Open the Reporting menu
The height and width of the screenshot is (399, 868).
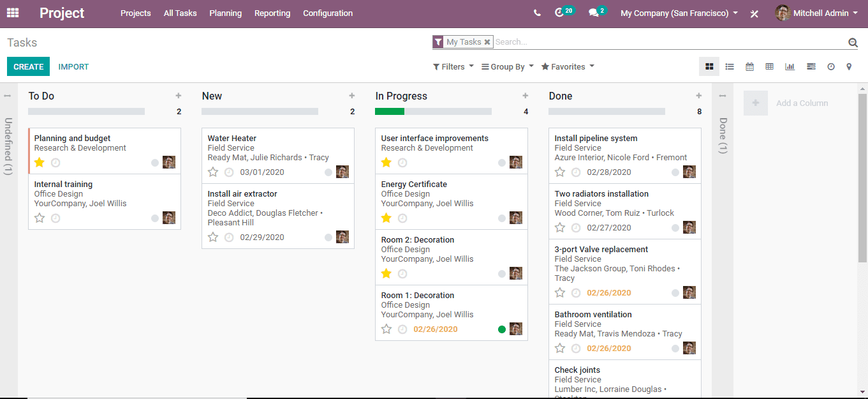[272, 13]
